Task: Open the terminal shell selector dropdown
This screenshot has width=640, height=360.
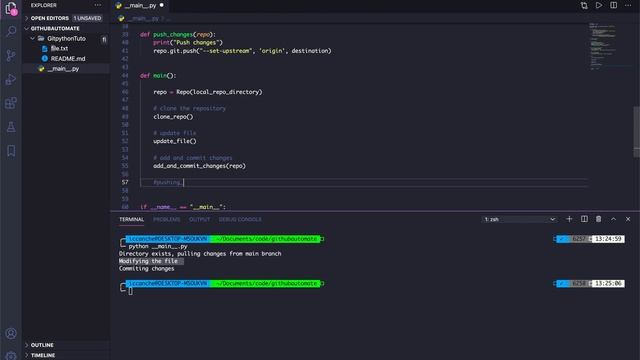Action: click(519, 219)
